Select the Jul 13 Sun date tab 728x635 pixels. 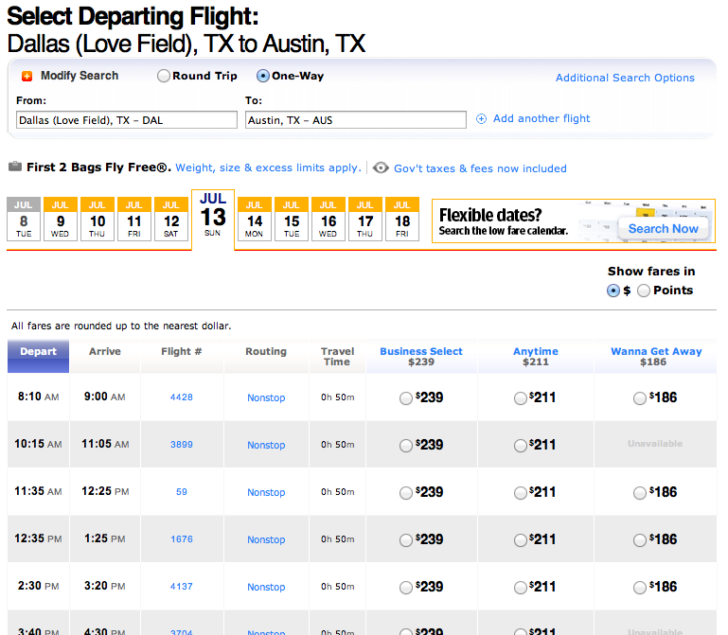point(213,218)
